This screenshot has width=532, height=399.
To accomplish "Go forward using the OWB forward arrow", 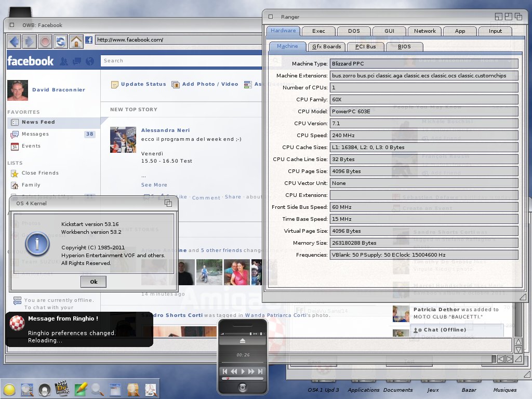I will tap(30, 42).
